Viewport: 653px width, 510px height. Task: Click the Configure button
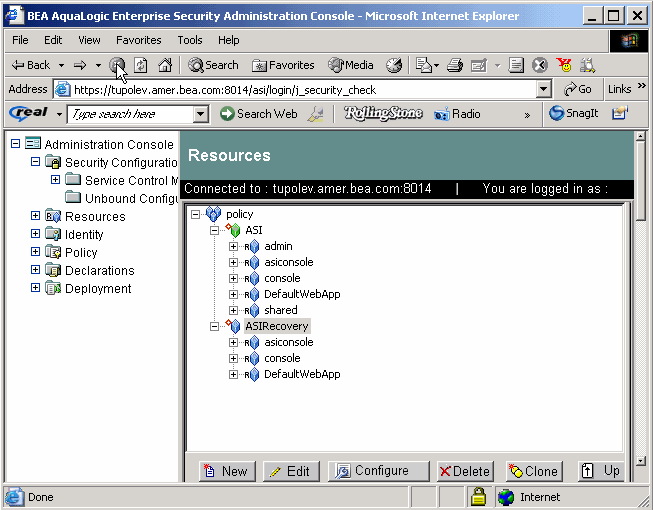[x=378, y=471]
